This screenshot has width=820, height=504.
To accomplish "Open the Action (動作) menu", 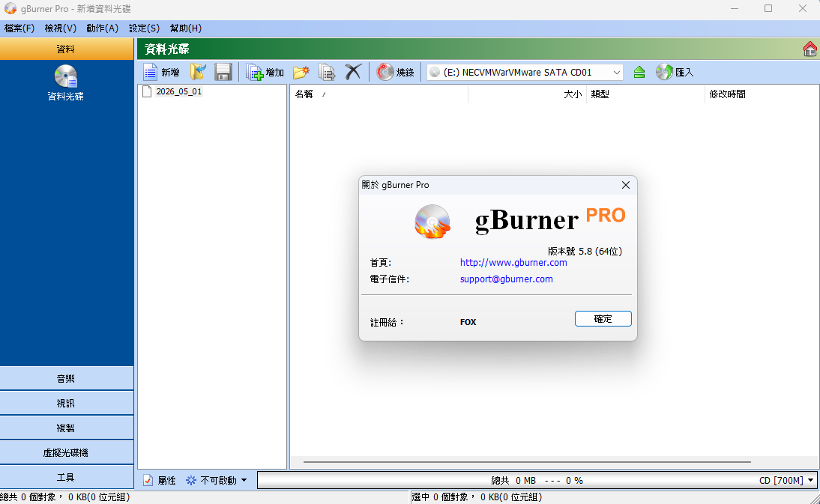I will [103, 28].
